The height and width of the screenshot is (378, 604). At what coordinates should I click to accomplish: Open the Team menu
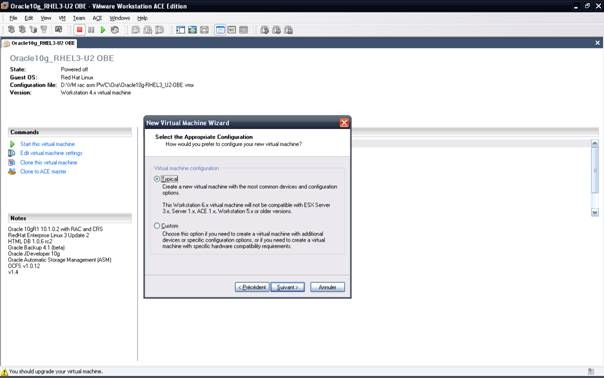(79, 18)
